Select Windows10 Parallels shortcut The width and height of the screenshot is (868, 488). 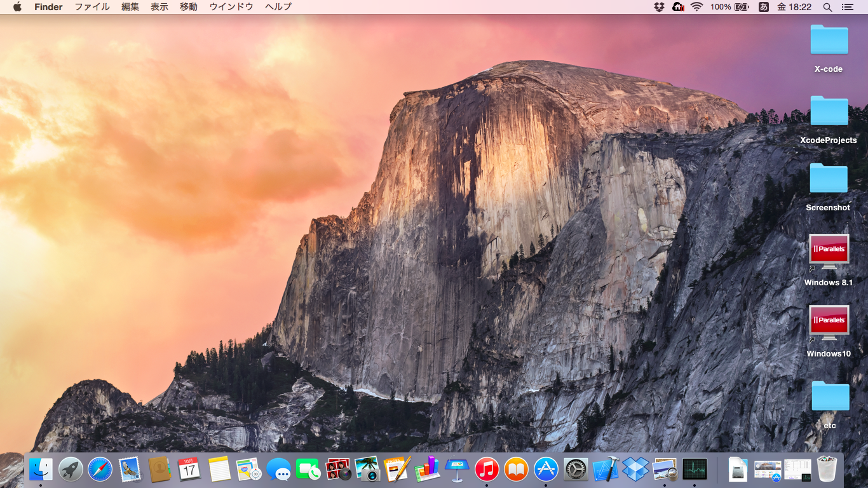click(829, 332)
